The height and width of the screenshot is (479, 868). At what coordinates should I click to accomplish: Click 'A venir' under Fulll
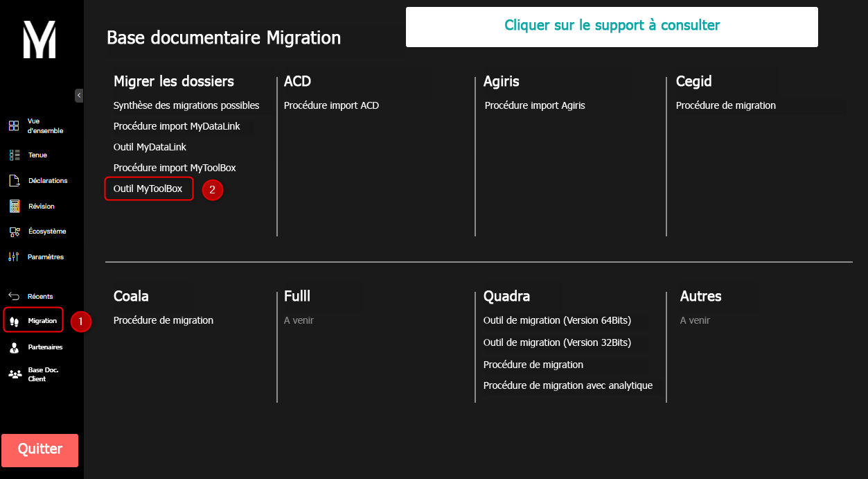tap(299, 320)
